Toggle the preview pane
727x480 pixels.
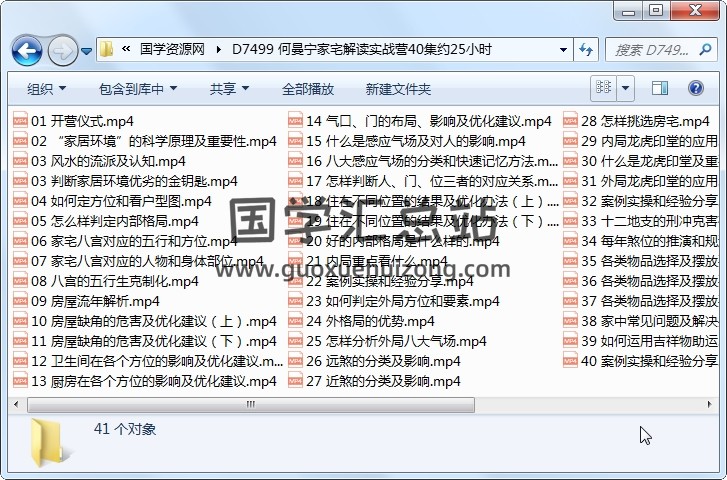pyautogui.click(x=659, y=88)
